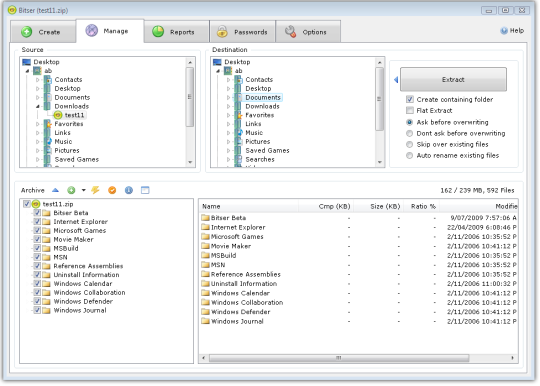Viewport: 540px width, 386px height.
Task: Click the blue info icon in Archive toolbar
Action: tap(128, 190)
